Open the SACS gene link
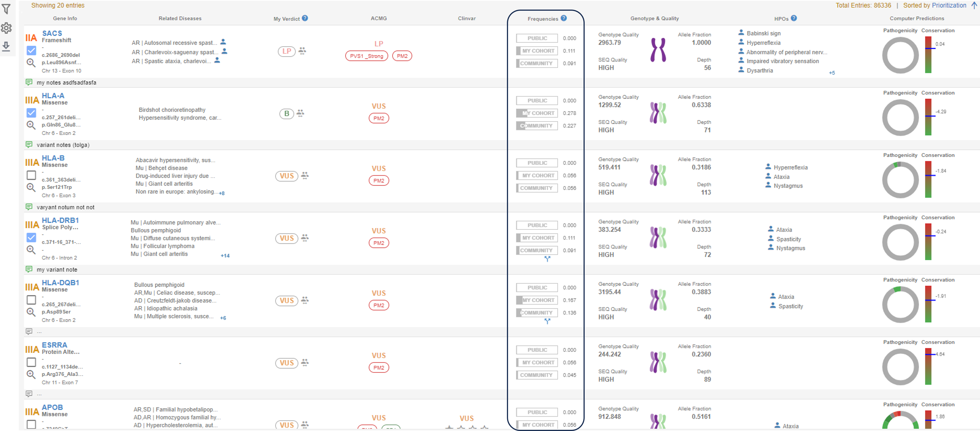 tap(52, 33)
